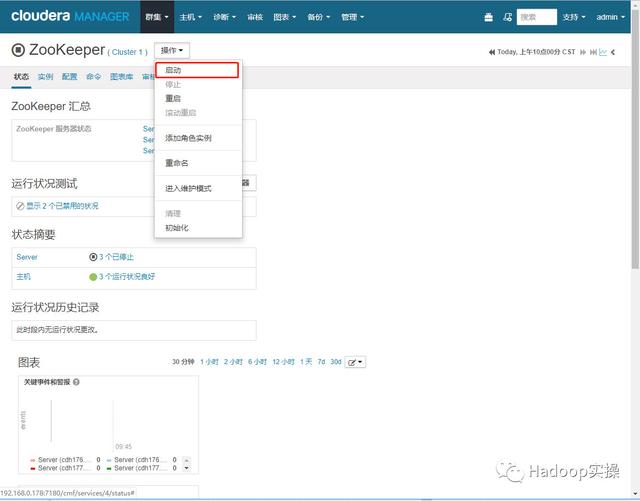The height and width of the screenshot is (501, 640).
Task: Click the stopped icon beside 3 个已停止
Action: [93, 257]
